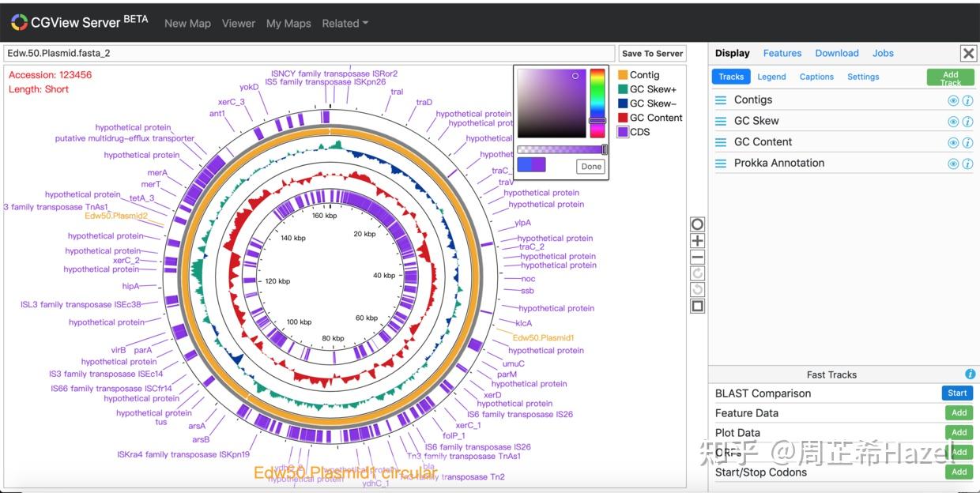Viewport: 980px width, 493px height.
Task: Click the 'umuC' gene label
Action: pyautogui.click(x=513, y=363)
